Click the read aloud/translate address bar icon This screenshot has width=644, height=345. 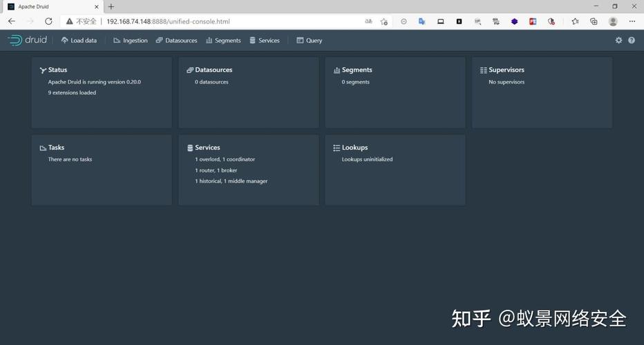click(x=368, y=21)
